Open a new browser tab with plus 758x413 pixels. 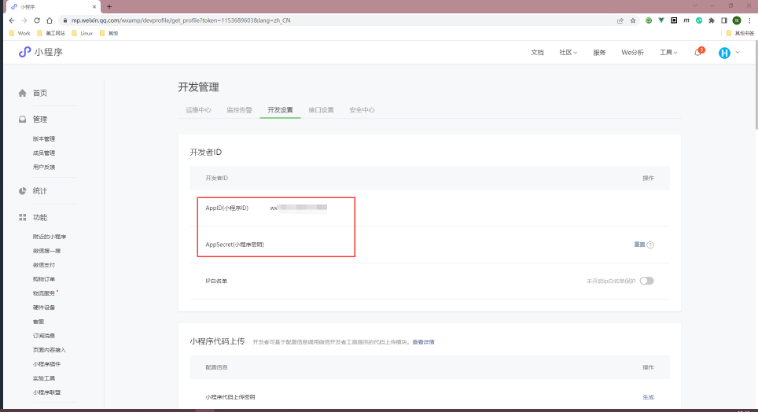(x=109, y=7)
